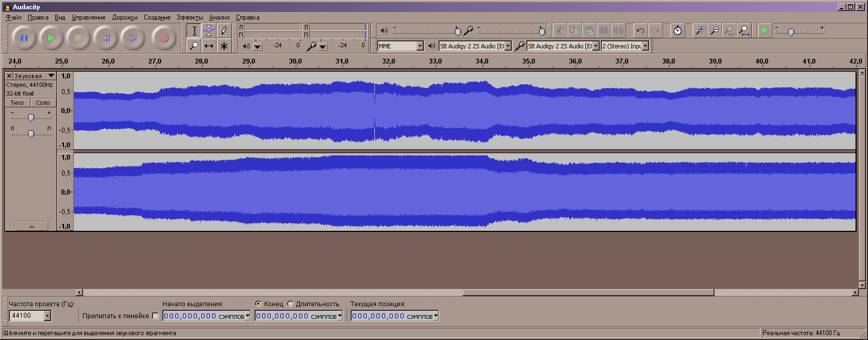This screenshot has width=868, height=340.
Task: Activate the Multi-tool asterisk icon
Action: click(x=224, y=46)
